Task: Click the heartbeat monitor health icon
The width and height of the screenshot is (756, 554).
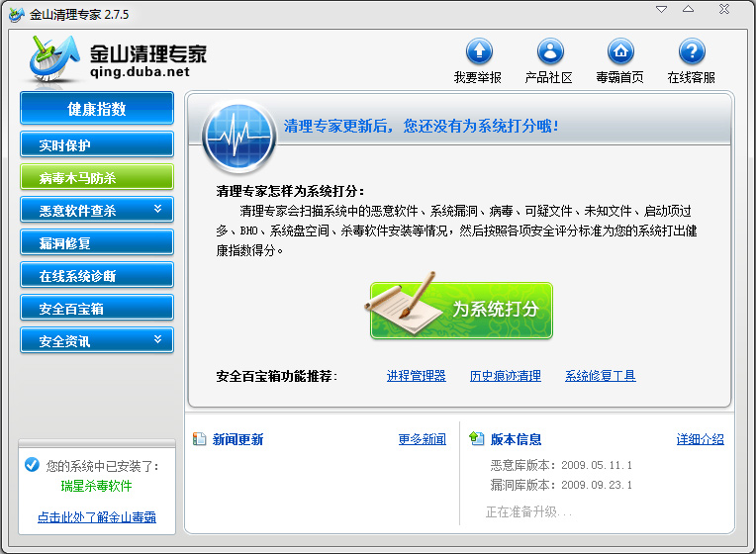Action: [238, 137]
